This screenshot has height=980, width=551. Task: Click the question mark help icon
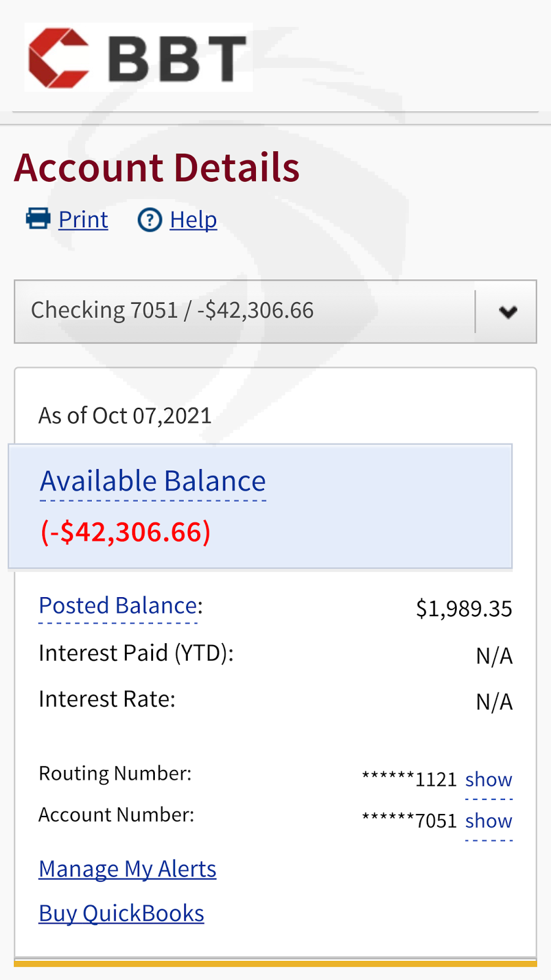pos(149,220)
